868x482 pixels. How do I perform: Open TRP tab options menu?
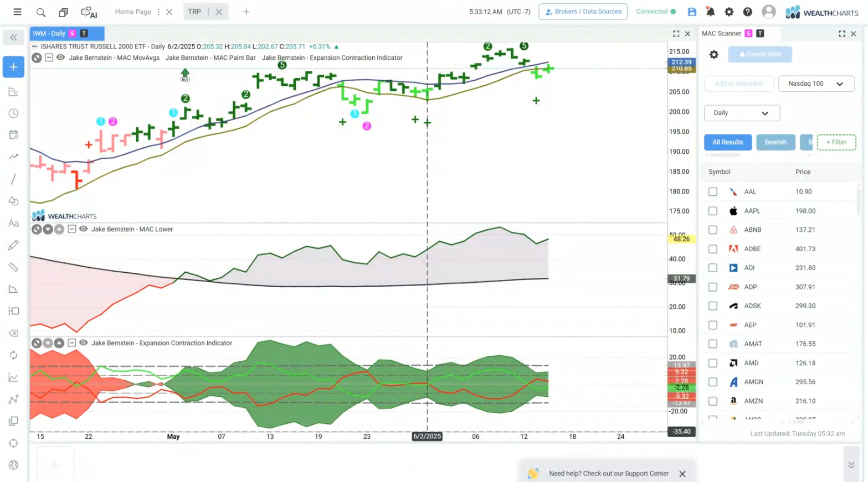(x=208, y=12)
